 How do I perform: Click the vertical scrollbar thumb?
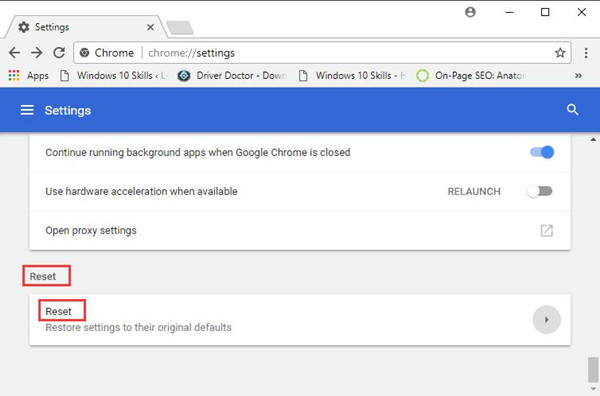pyautogui.click(x=593, y=370)
